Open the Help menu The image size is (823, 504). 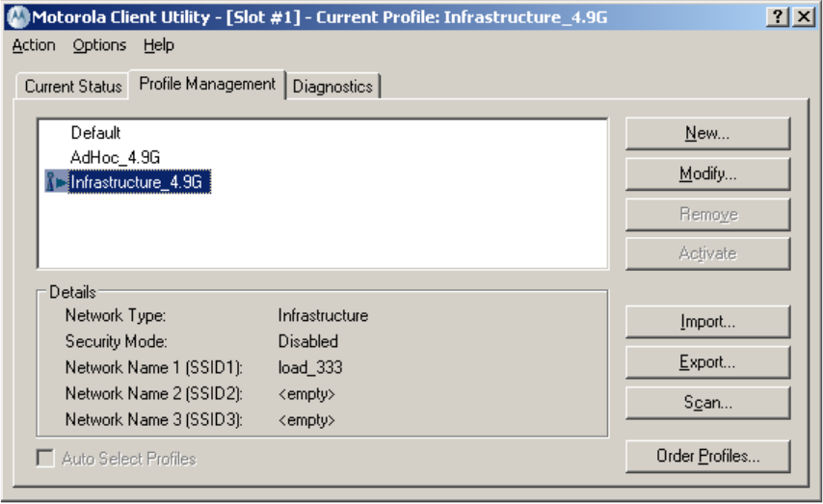(158, 45)
